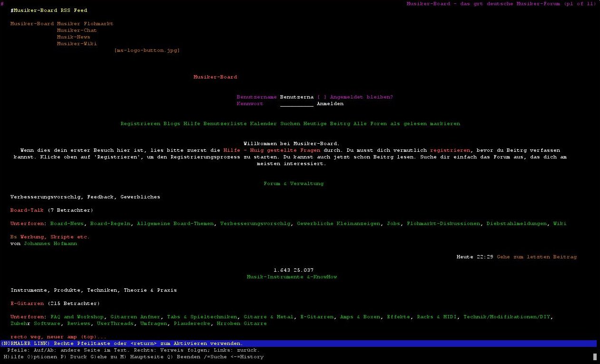
Task: Open Kalender in the navigation row
Action: 263,124
